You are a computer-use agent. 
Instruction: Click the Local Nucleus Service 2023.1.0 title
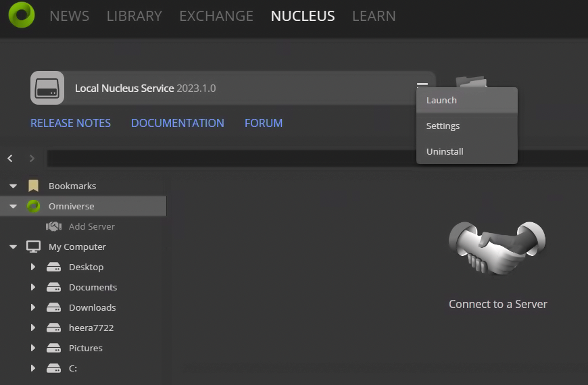coord(145,88)
